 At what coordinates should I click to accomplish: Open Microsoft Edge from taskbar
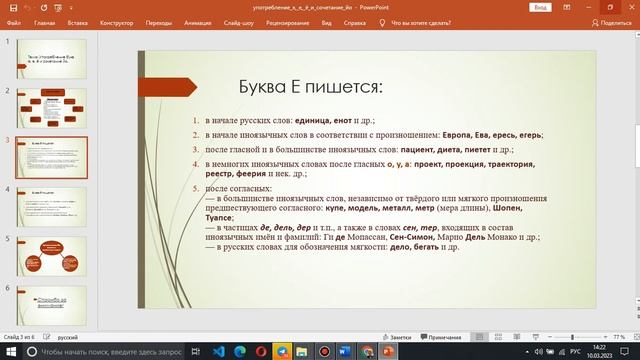(x=240, y=351)
